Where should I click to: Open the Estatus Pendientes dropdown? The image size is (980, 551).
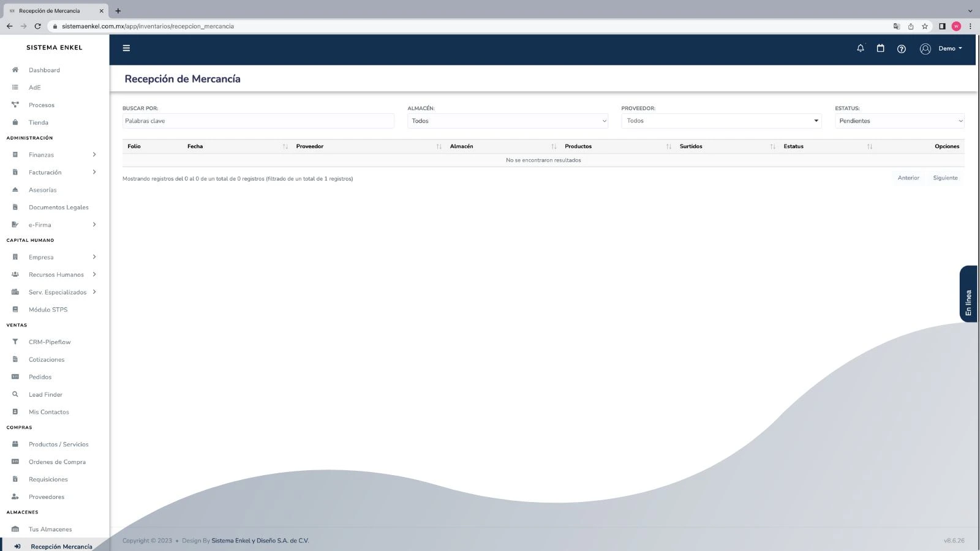899,121
